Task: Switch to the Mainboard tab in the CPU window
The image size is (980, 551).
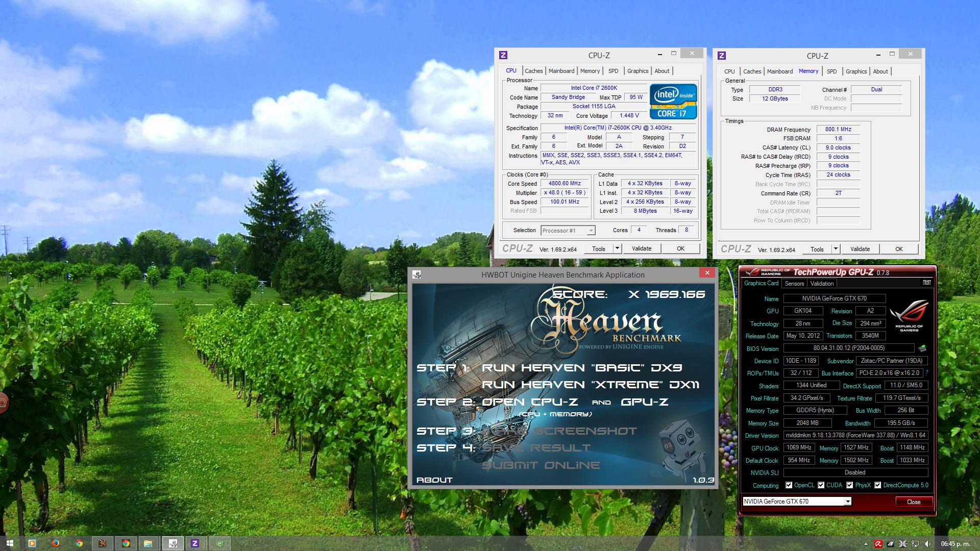Action: pyautogui.click(x=561, y=71)
